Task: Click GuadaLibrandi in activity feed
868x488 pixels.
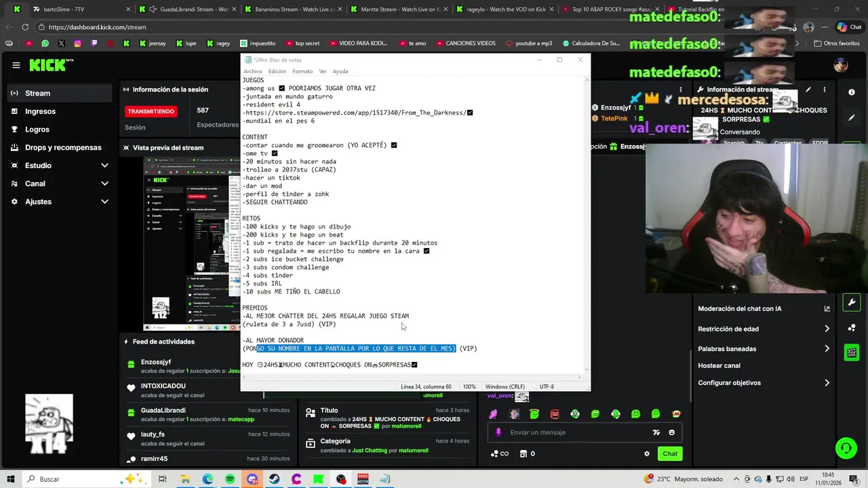Action: (163, 410)
